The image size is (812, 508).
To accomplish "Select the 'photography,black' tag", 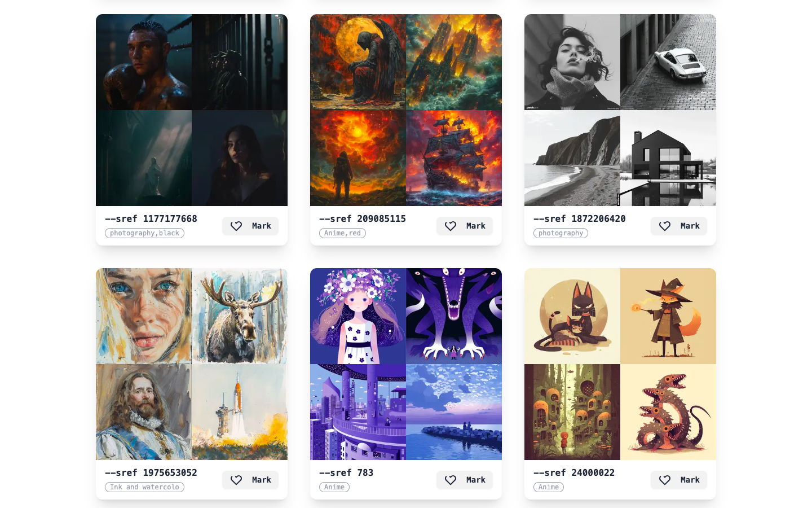I will coord(144,233).
